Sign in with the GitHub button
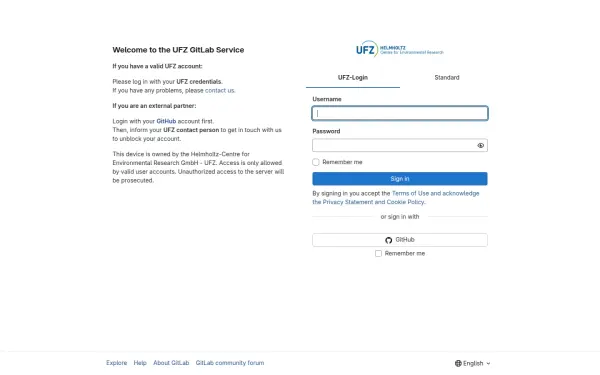The image size is (600, 375). pos(400,240)
